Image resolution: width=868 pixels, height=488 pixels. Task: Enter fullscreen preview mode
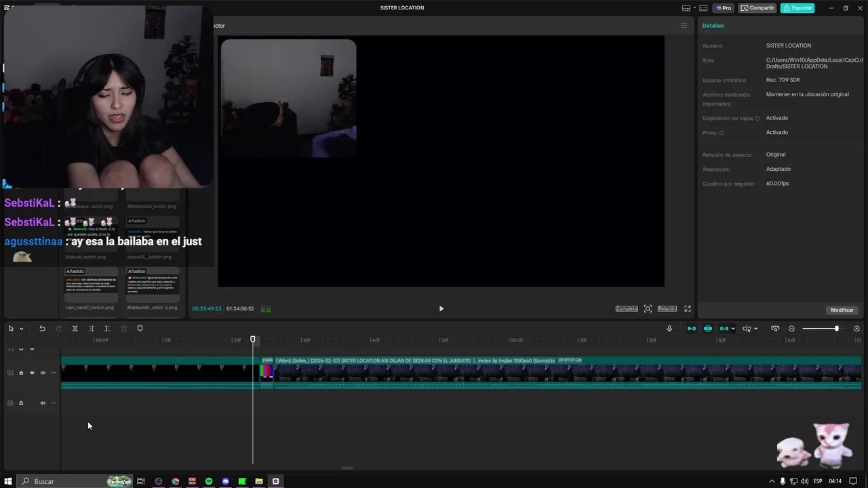[687, 308]
